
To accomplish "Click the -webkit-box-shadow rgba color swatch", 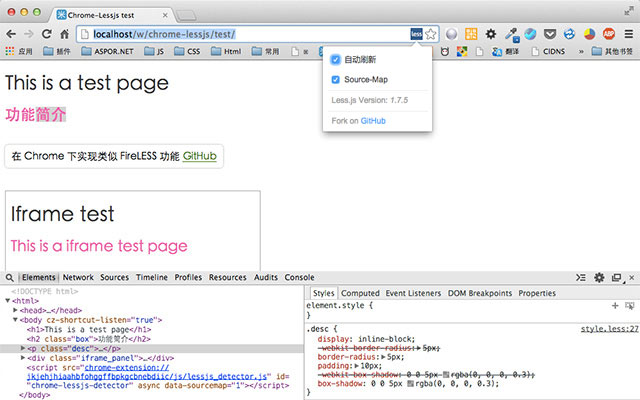I will [x=446, y=375].
